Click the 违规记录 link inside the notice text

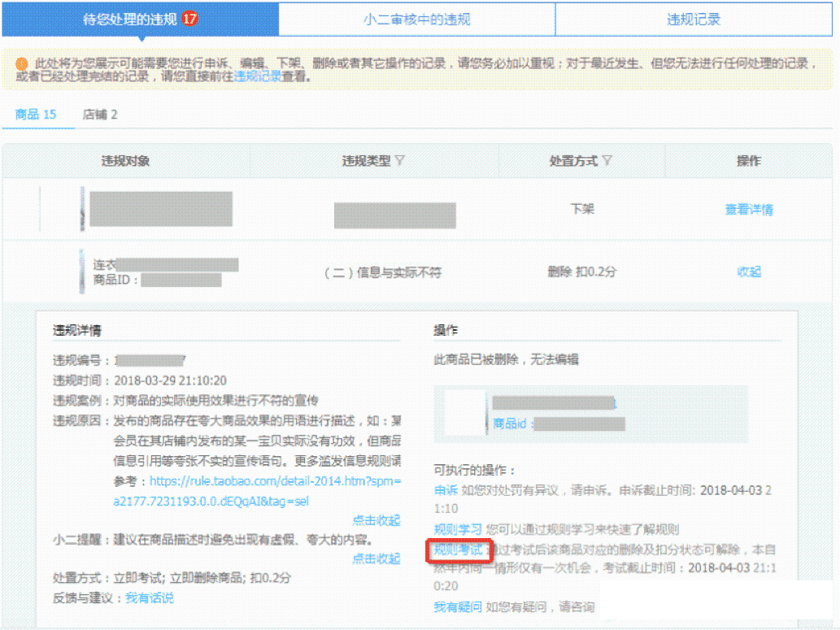pyautogui.click(x=258, y=76)
